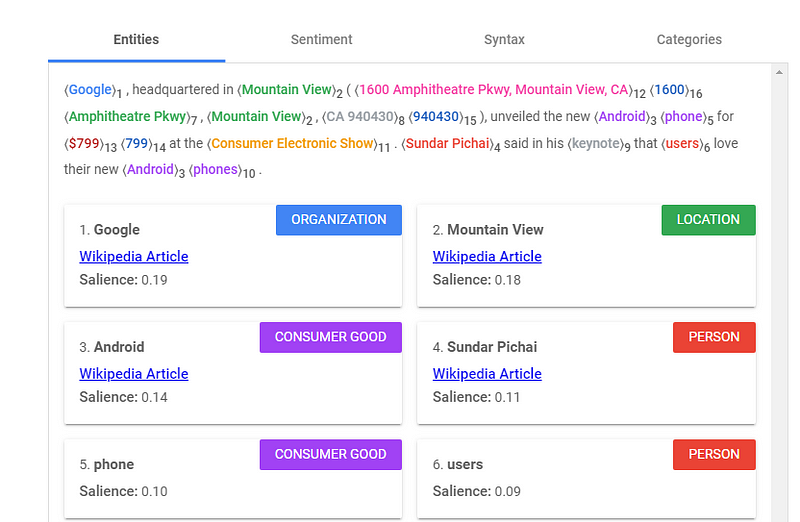Click the '$799' price entity
Image resolution: width=800 pixels, height=522 pixels.
(x=84, y=143)
